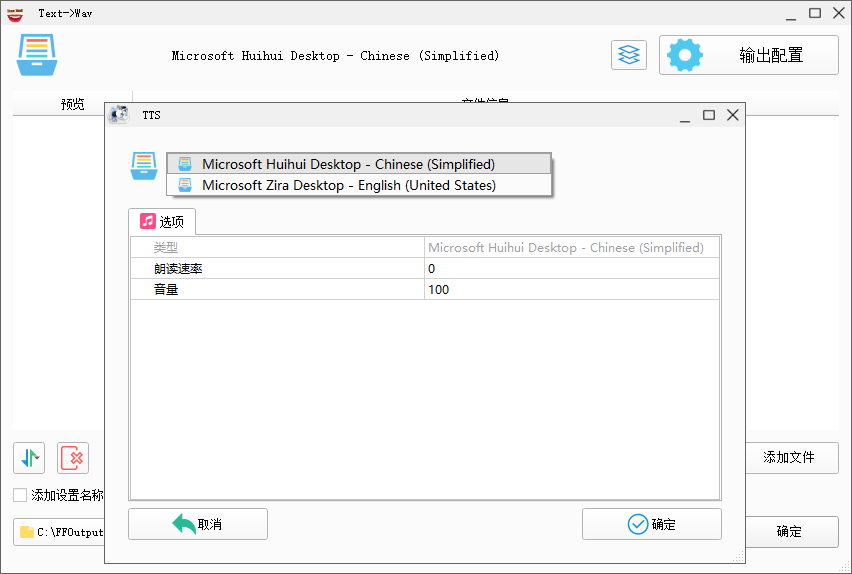This screenshot has width=852, height=574.
Task: Edit the 朗读速率 value 0
Action: tap(572, 269)
